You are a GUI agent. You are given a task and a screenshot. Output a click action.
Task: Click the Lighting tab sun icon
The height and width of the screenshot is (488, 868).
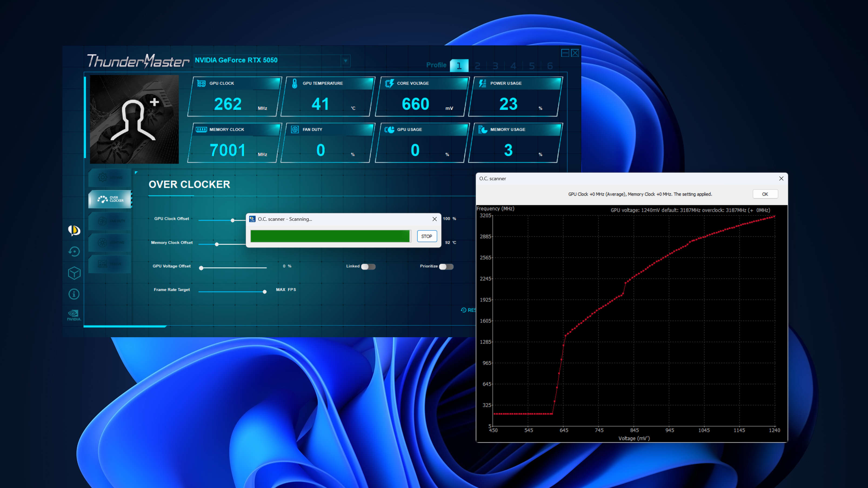tap(102, 242)
